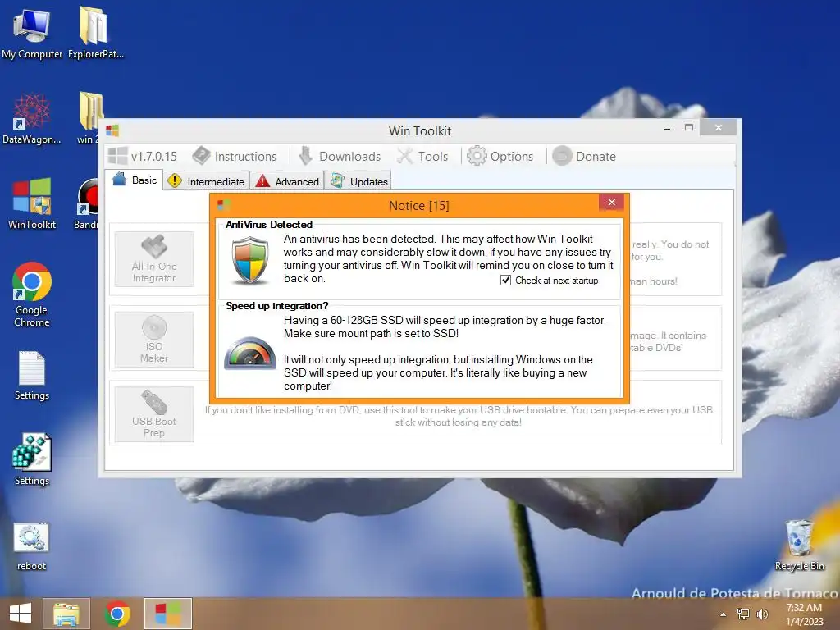
Task: Click the ISO Maker button
Action: click(x=154, y=339)
